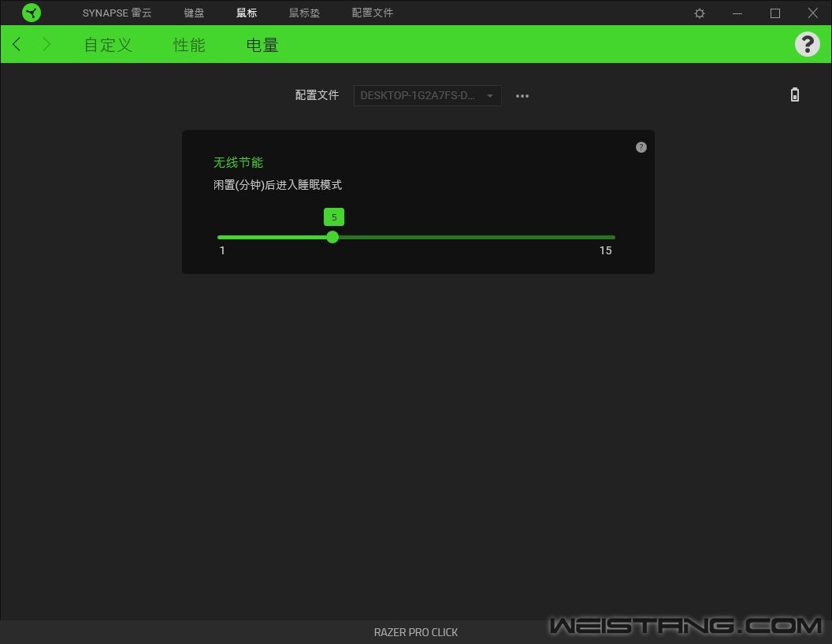Open the profile options ellipsis menu
832x644 pixels.
(x=522, y=96)
